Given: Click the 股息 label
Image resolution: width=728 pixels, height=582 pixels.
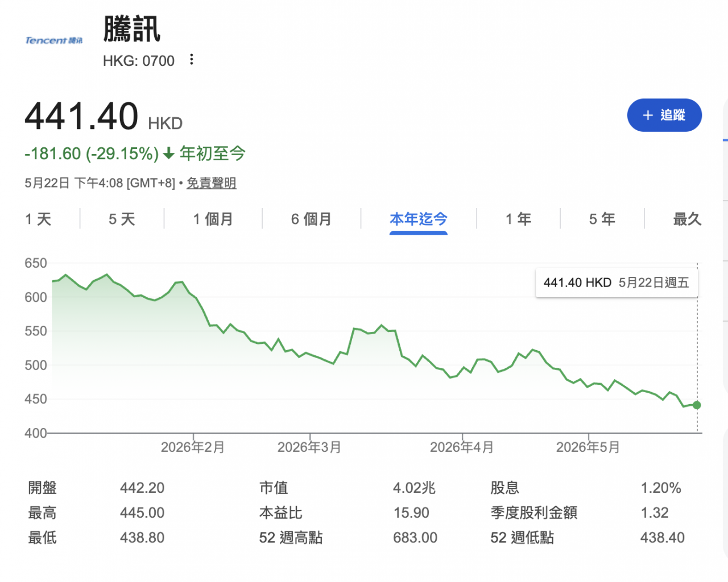Looking at the screenshot, I should point(505,488).
